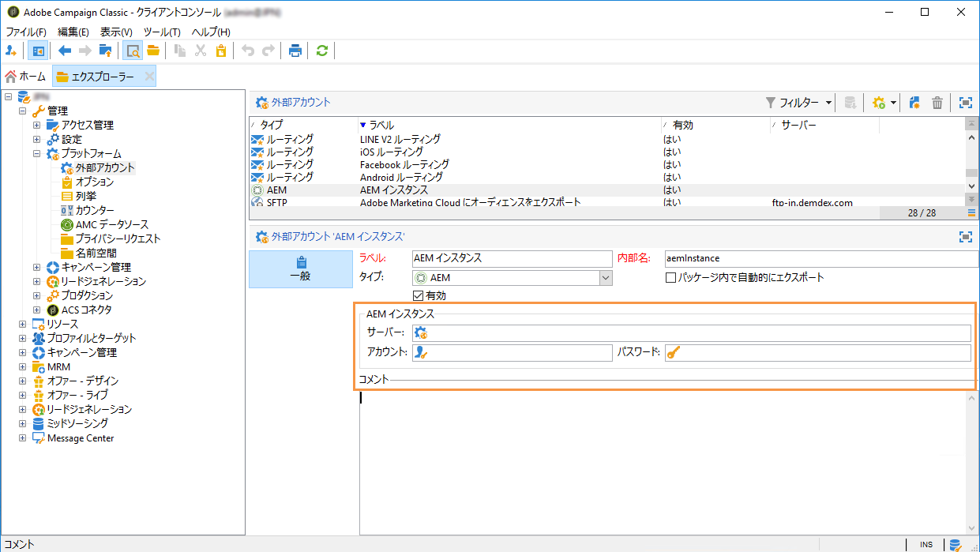Open the gear actions dropdown arrow
980x552 pixels.
point(893,103)
